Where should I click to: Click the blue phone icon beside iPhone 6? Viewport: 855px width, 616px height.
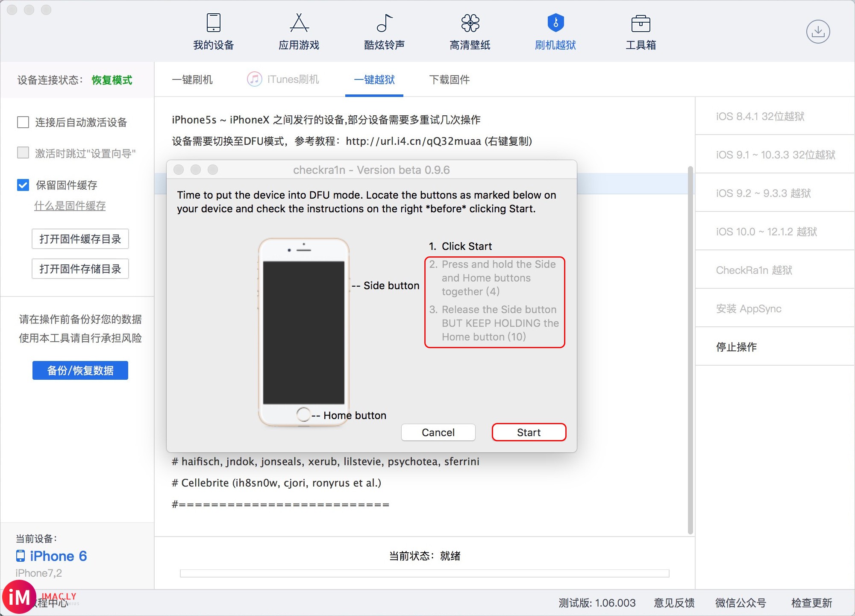20,556
